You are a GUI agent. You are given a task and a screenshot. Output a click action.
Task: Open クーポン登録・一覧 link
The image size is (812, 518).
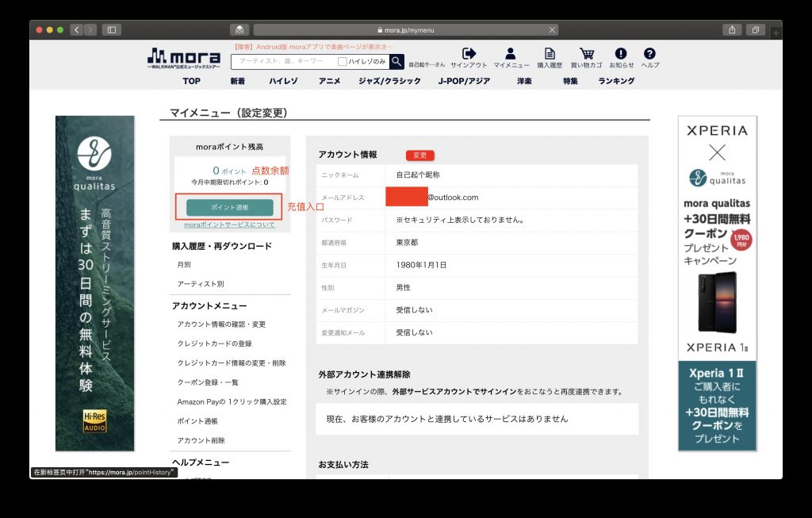pos(208,382)
